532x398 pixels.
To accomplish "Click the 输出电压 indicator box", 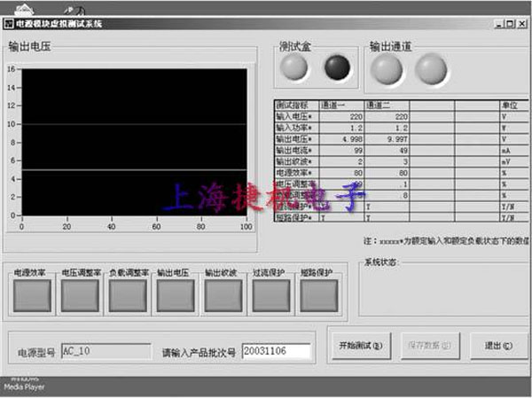I will [x=176, y=295].
